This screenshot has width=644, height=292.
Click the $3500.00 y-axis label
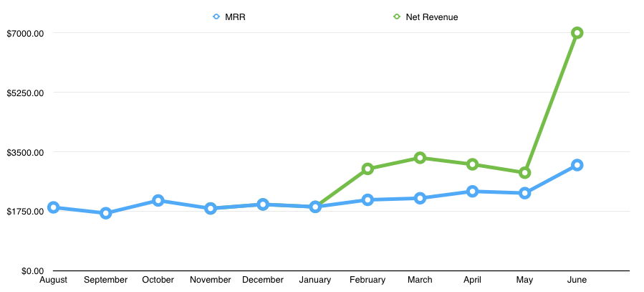click(24, 152)
